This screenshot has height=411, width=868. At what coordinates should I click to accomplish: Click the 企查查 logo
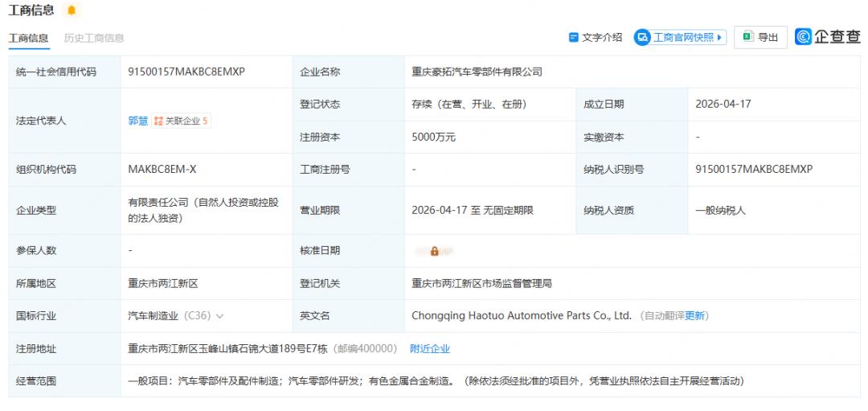pyautogui.click(x=828, y=37)
